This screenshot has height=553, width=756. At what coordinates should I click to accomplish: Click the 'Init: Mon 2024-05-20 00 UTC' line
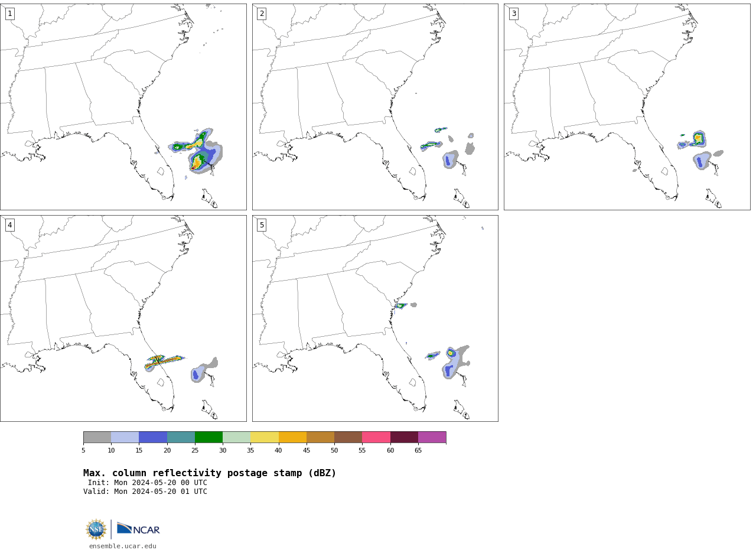(148, 483)
